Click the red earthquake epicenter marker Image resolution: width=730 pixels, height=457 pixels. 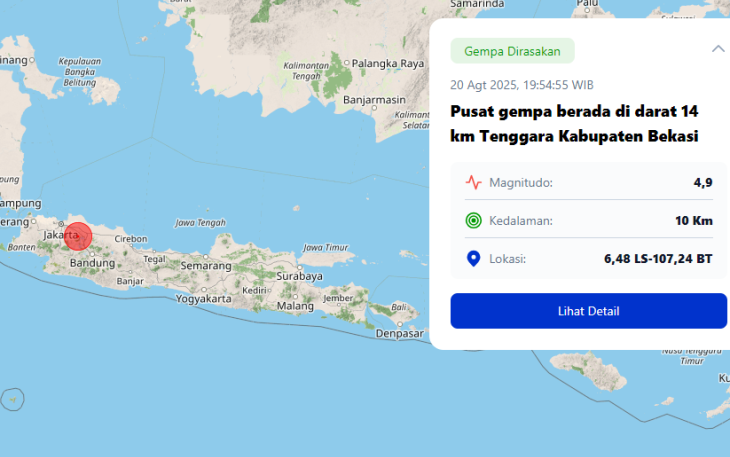[x=78, y=236]
